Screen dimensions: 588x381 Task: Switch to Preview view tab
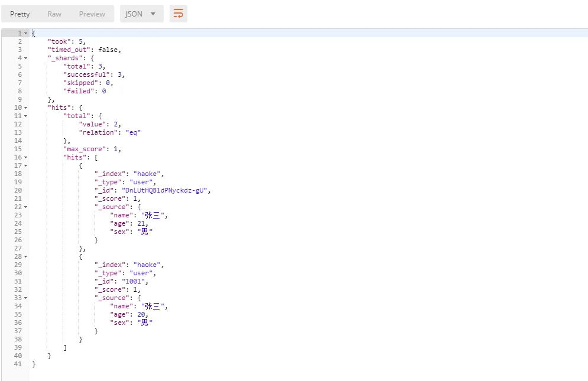click(x=92, y=14)
